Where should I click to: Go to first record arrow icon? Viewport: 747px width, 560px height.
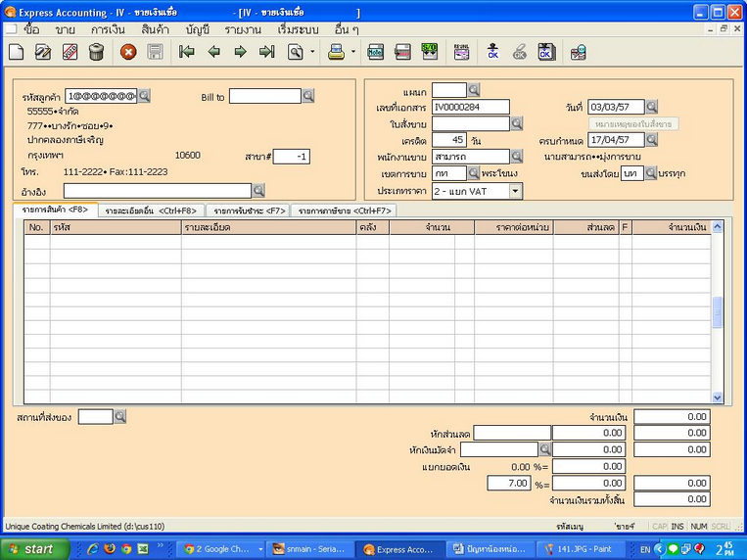(x=186, y=52)
